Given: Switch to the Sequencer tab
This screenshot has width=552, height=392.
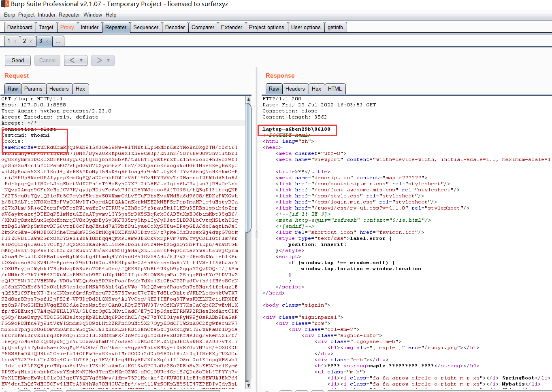Looking at the screenshot, I should 146,28.
